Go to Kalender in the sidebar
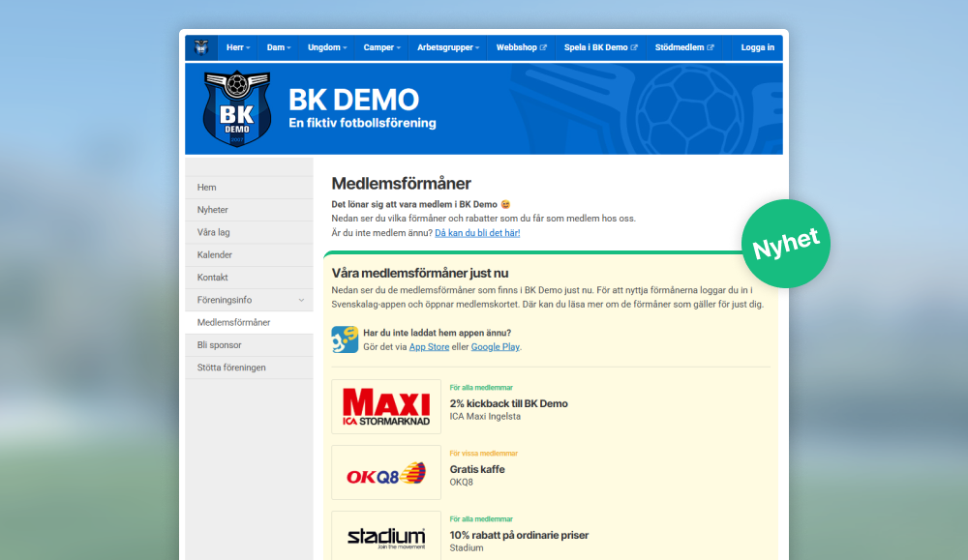Viewport: 968px width, 560px height. [214, 255]
